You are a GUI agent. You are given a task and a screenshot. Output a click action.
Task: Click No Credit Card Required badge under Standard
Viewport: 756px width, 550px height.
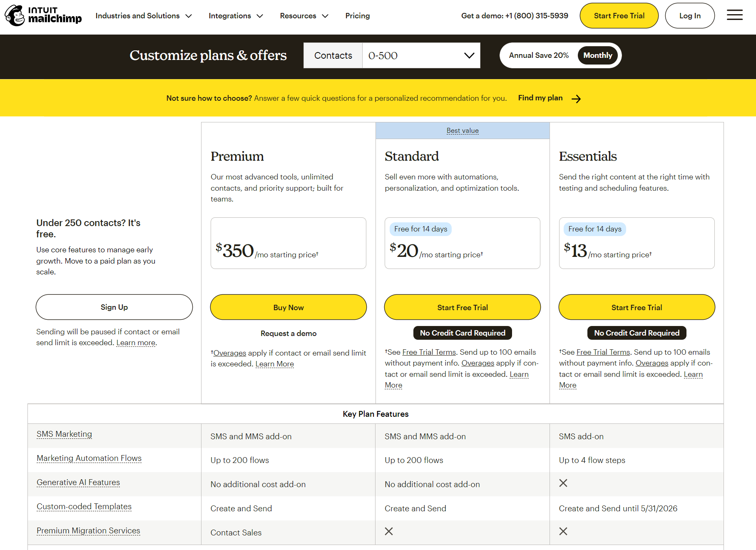tap(463, 333)
